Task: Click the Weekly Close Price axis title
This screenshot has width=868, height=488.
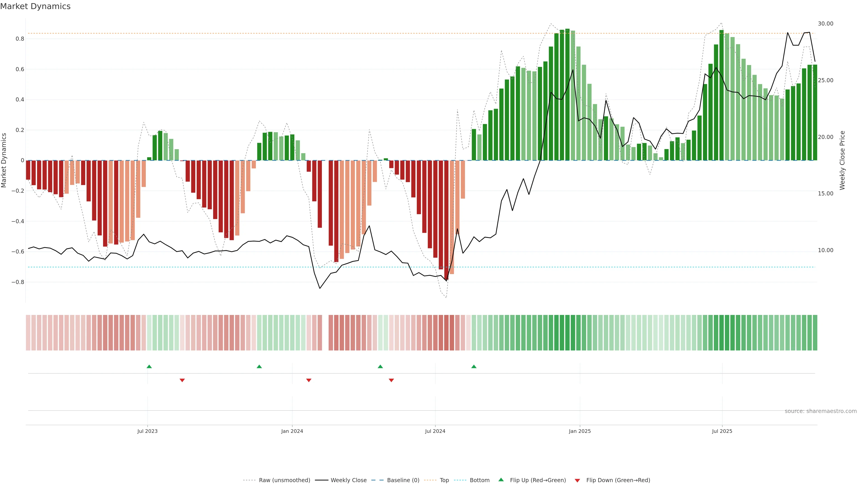Action: click(x=842, y=160)
